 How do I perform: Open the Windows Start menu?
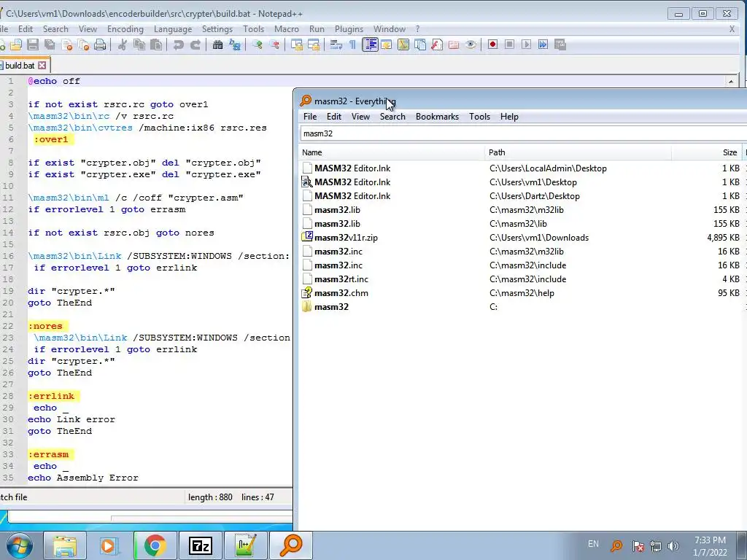[x=19, y=545]
